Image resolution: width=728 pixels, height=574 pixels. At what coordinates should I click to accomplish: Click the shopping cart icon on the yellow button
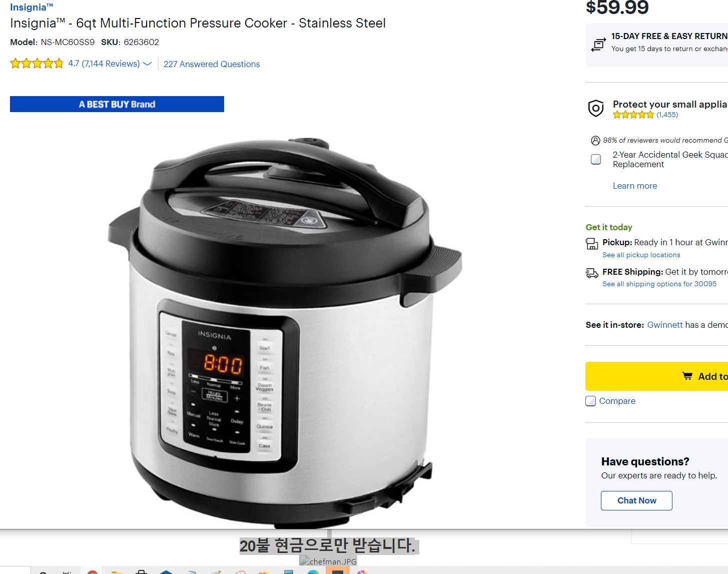(x=687, y=376)
